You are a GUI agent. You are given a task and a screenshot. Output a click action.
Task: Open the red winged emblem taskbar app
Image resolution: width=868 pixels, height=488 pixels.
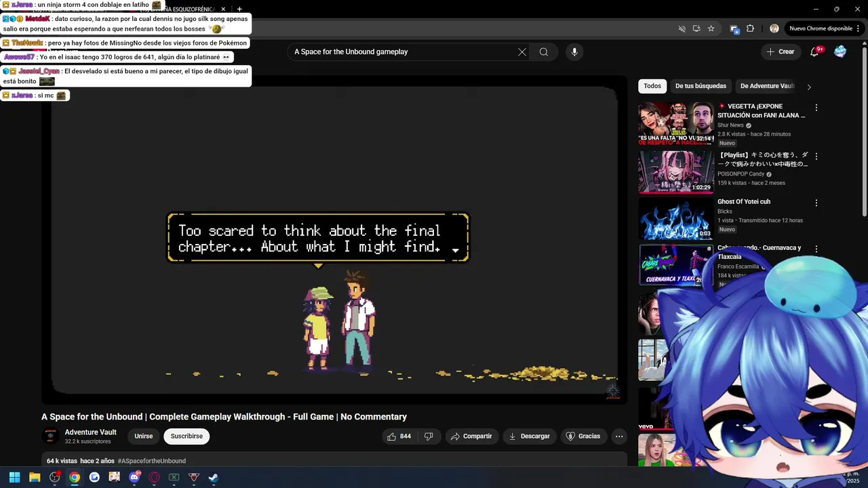194,477
